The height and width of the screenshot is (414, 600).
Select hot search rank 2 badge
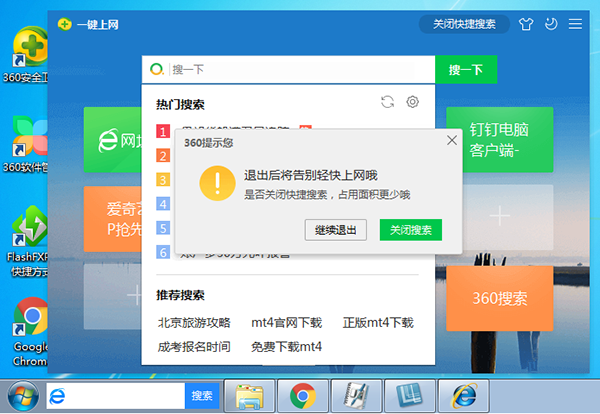pyautogui.click(x=163, y=156)
